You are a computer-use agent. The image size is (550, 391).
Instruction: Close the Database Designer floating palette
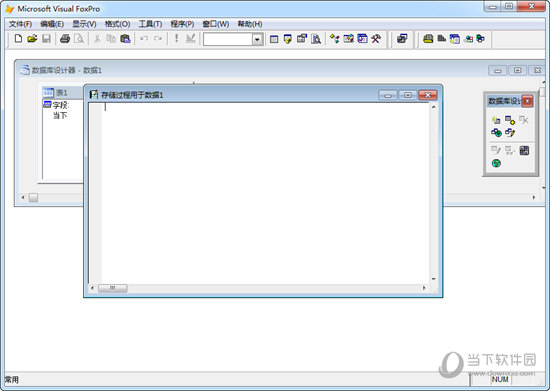527,101
